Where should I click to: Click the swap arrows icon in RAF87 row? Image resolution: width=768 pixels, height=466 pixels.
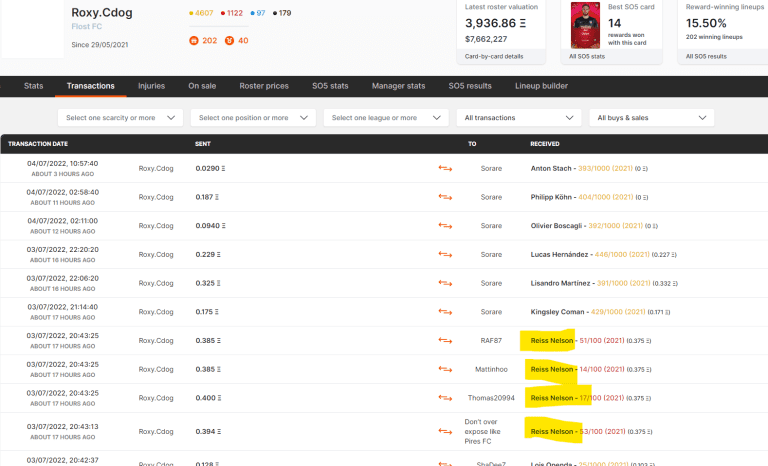(x=445, y=341)
